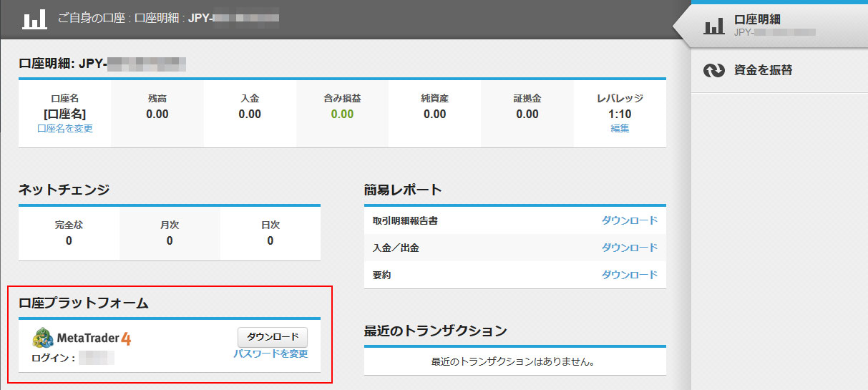Select the 残高 value 0.00
Image resolution: width=868 pixels, height=390 pixels.
click(157, 114)
